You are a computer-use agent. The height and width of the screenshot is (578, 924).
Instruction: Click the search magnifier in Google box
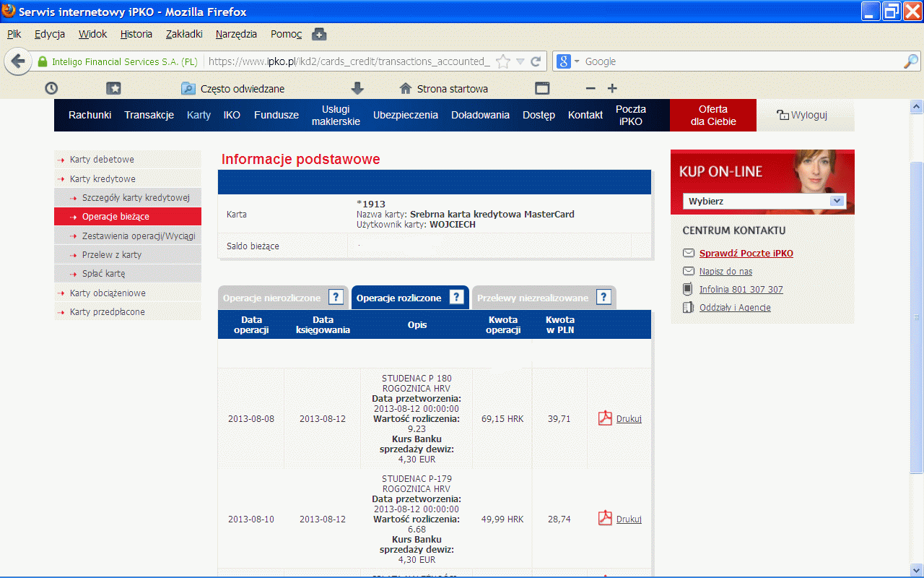910,62
